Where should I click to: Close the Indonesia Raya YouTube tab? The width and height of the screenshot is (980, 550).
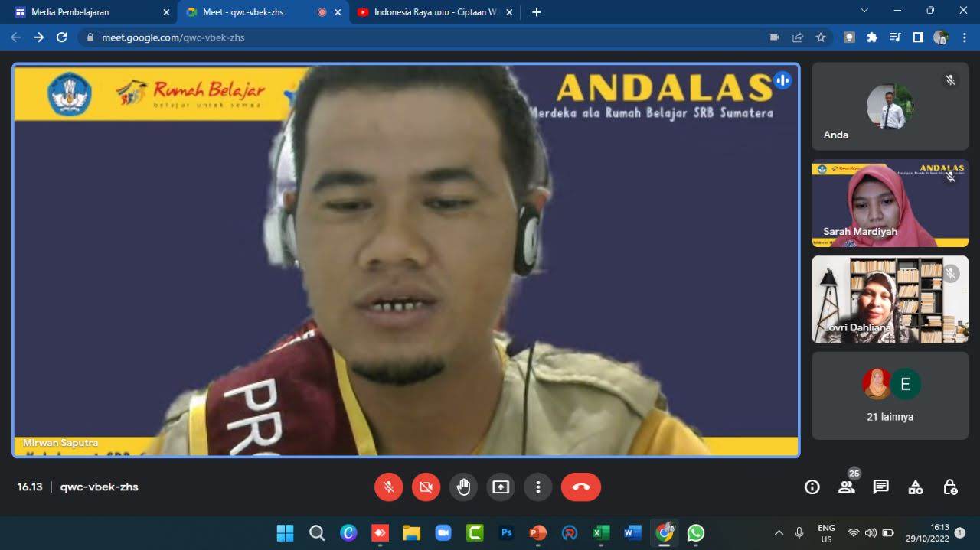coord(509,12)
